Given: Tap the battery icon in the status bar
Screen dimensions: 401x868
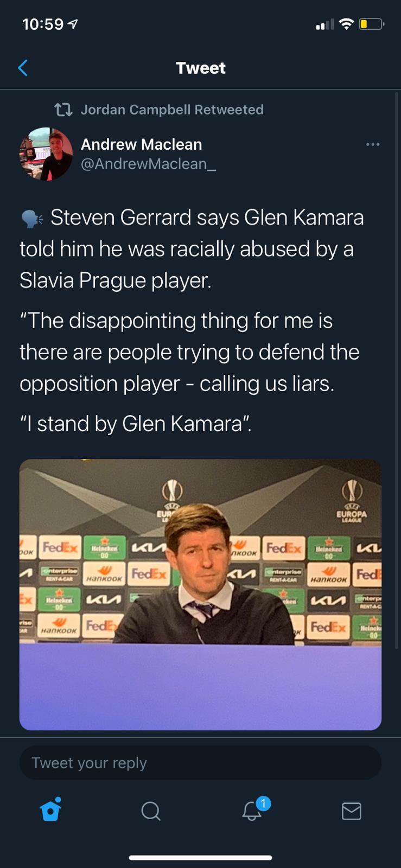Looking at the screenshot, I should (x=371, y=24).
